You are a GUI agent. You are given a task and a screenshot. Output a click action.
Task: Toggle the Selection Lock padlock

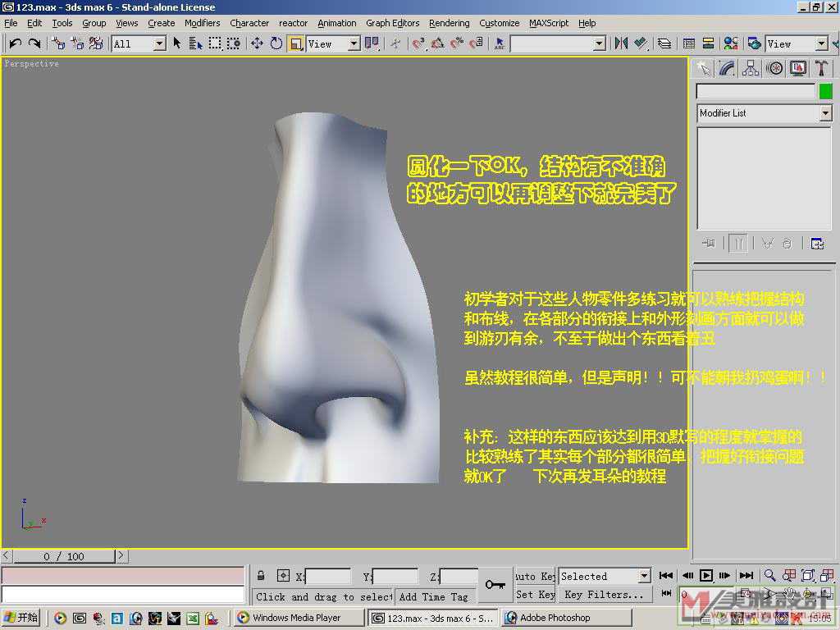261,576
